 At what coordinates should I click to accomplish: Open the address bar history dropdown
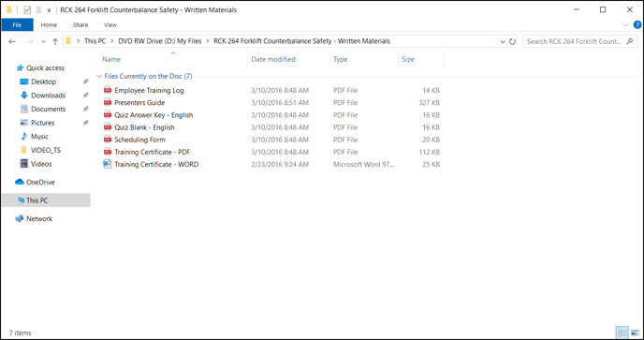[503, 41]
